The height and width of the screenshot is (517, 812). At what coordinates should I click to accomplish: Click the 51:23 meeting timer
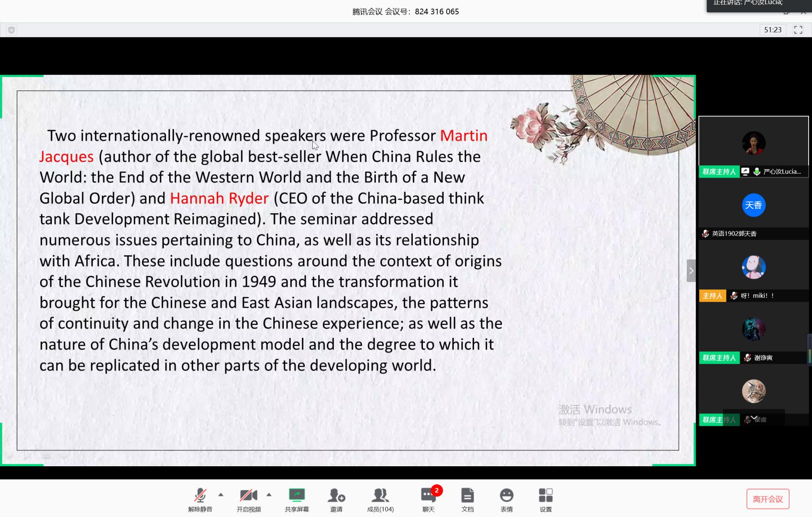pyautogui.click(x=773, y=30)
